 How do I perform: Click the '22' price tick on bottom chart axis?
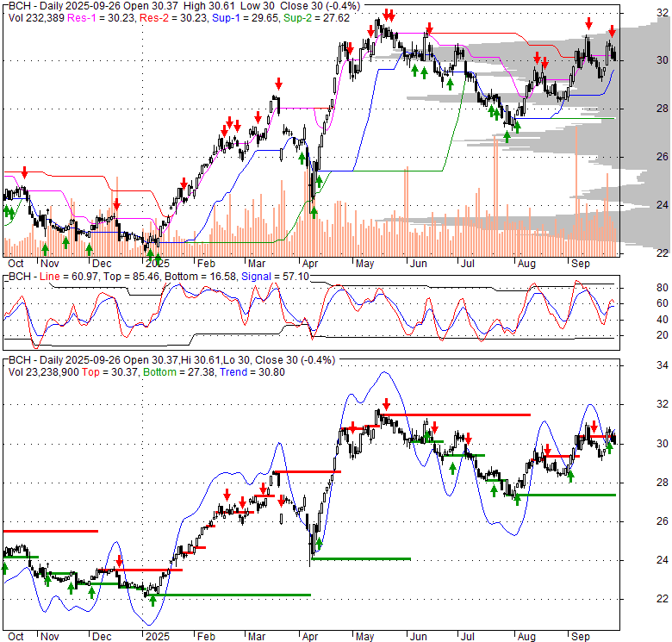pyautogui.click(x=663, y=599)
